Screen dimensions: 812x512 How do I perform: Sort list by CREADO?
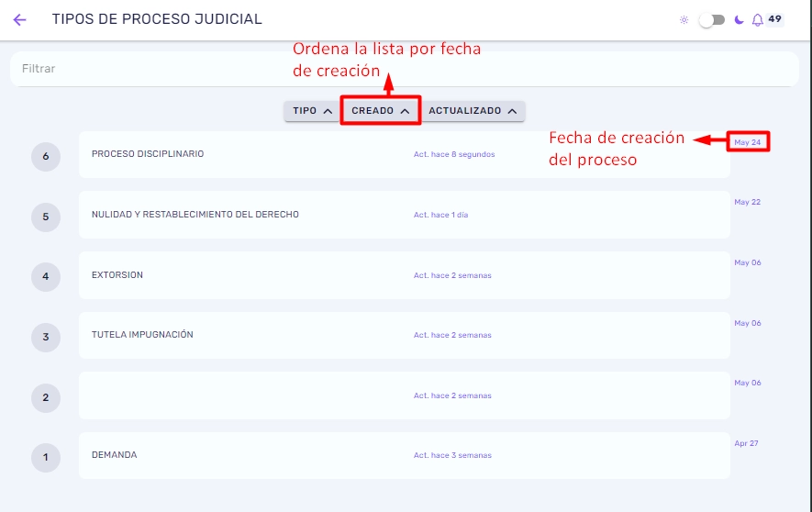click(381, 111)
